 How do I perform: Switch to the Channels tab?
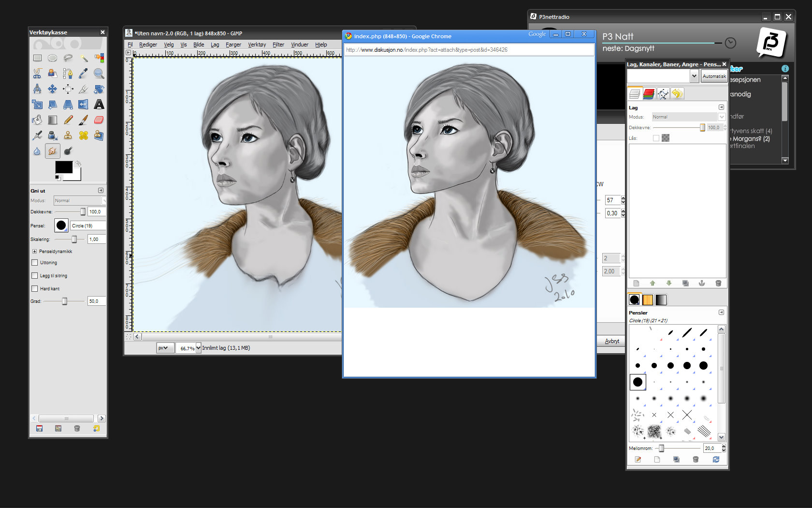649,94
